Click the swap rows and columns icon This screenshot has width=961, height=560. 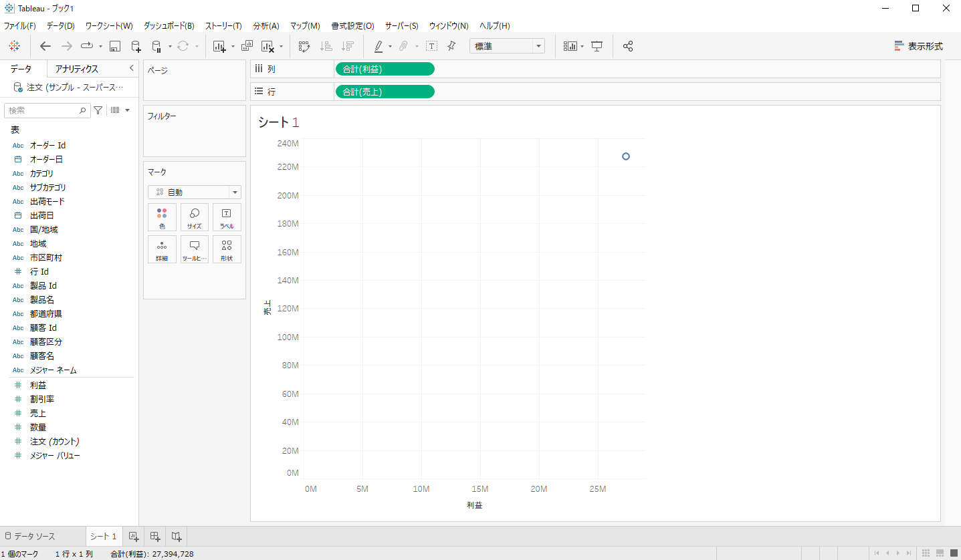coord(304,46)
